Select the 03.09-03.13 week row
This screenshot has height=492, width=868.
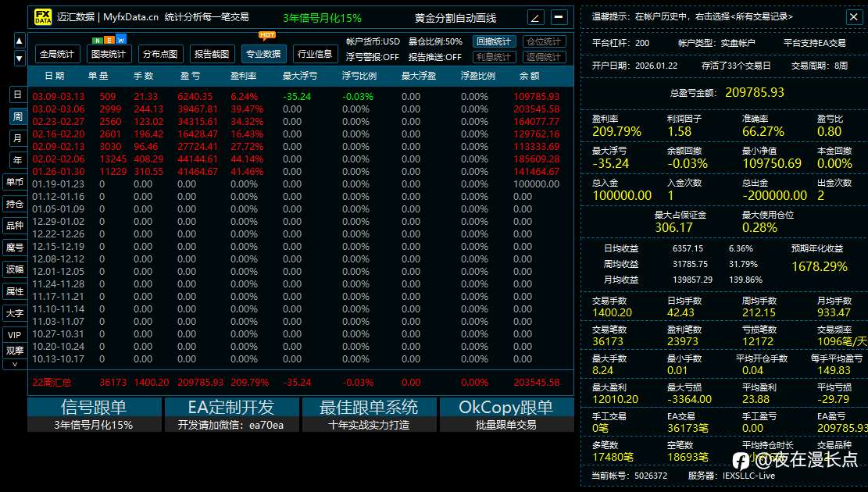pos(301,96)
